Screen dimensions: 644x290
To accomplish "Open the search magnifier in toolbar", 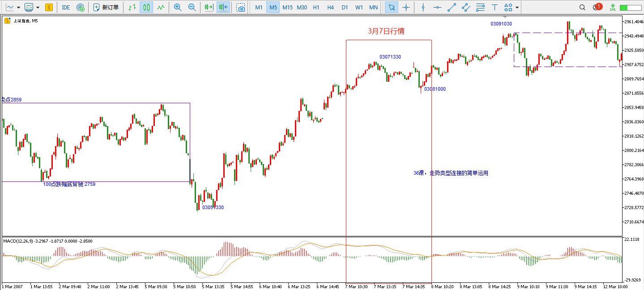I will coord(582,7).
